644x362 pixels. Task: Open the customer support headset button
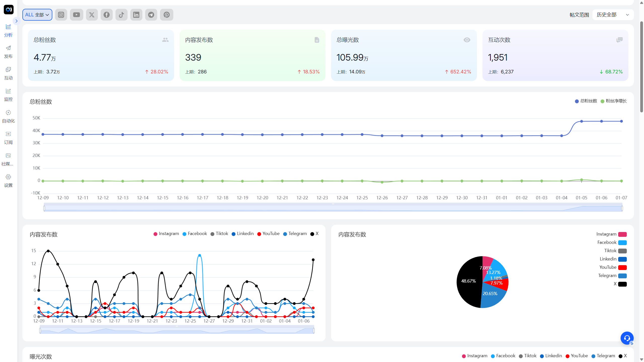[627, 338]
